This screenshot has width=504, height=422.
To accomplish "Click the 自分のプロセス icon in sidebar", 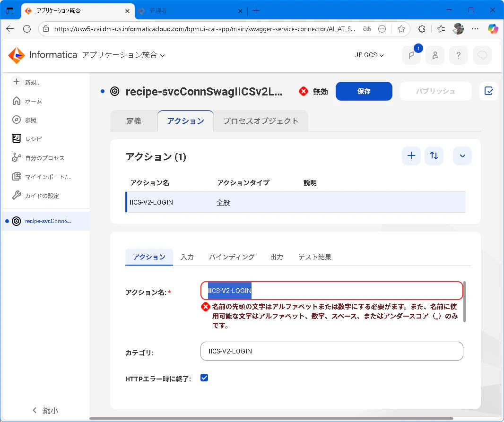I will (x=17, y=158).
